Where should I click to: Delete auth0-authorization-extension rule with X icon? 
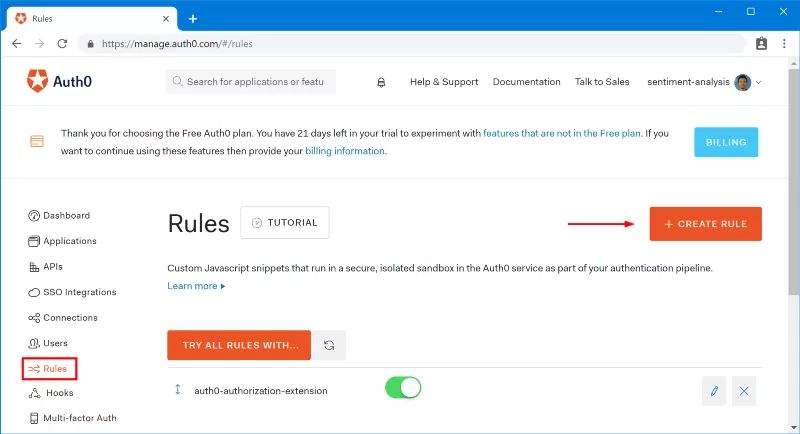point(744,391)
